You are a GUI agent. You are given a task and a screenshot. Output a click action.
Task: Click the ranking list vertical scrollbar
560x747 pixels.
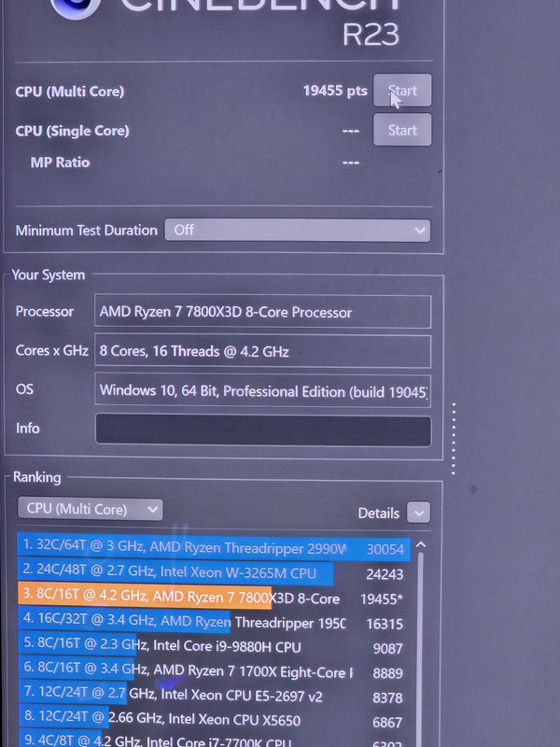tap(420, 648)
